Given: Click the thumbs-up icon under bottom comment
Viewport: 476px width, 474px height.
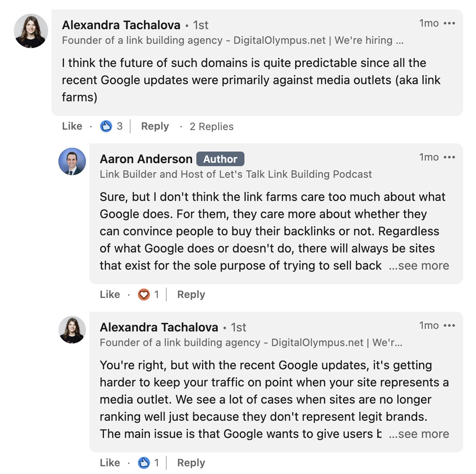Looking at the screenshot, I should (143, 463).
